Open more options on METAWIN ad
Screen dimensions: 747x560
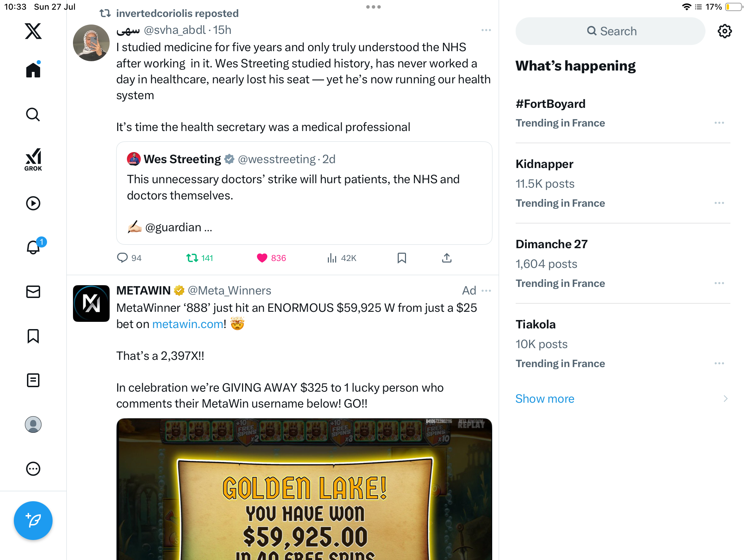point(486,291)
